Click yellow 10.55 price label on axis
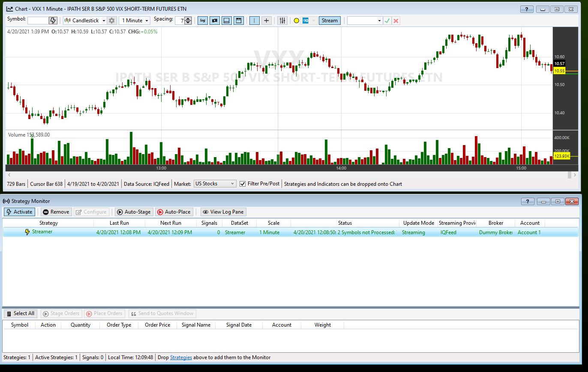Viewport: 588px width, 372px height. coord(559,71)
